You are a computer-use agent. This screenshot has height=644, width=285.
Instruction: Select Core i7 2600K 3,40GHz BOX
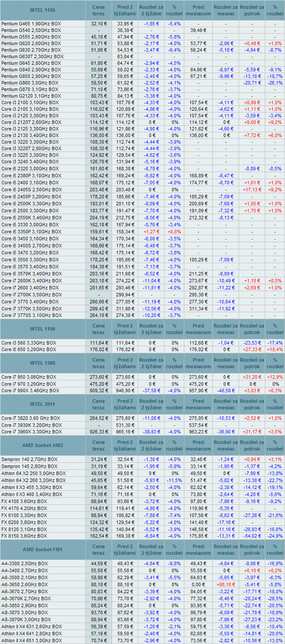coord(32,281)
